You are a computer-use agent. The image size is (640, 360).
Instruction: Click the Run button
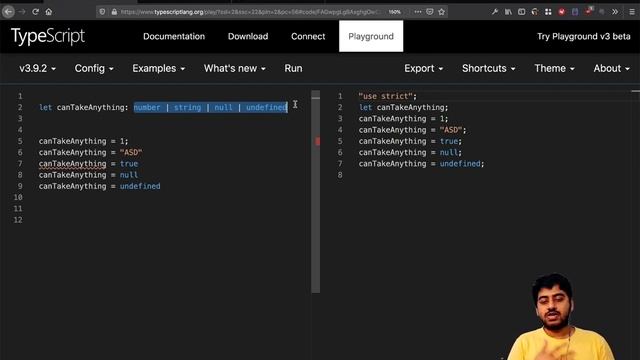coord(293,68)
